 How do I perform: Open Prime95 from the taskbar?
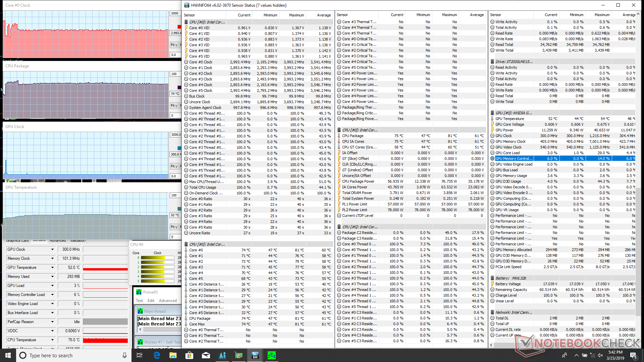click(x=271, y=355)
